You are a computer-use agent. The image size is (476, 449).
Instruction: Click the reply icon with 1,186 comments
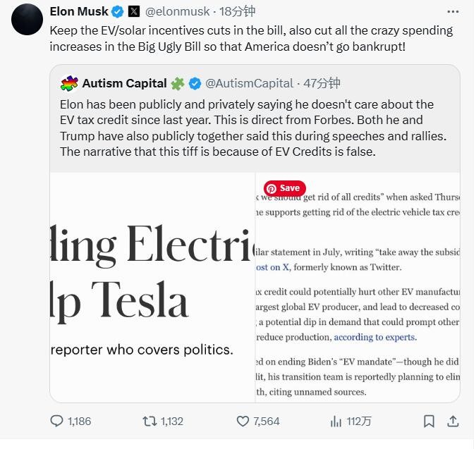coord(56,421)
